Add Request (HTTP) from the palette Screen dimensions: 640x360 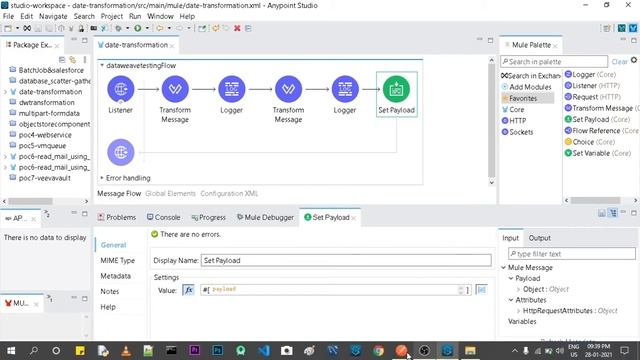592,97
